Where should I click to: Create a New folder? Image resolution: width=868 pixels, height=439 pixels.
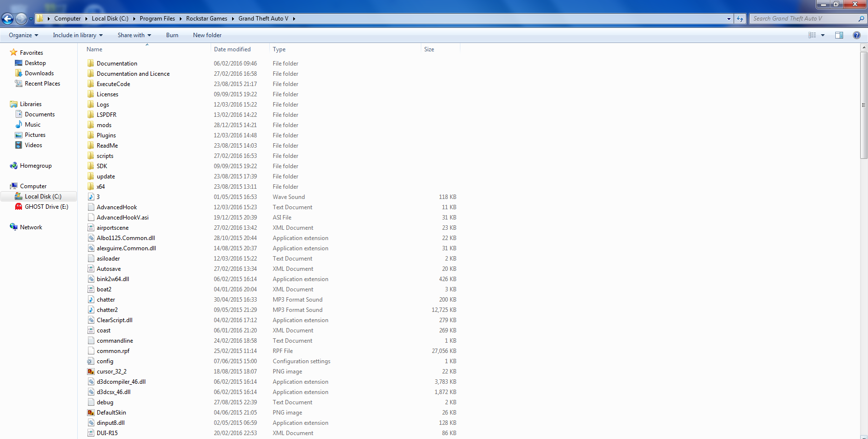(x=207, y=35)
